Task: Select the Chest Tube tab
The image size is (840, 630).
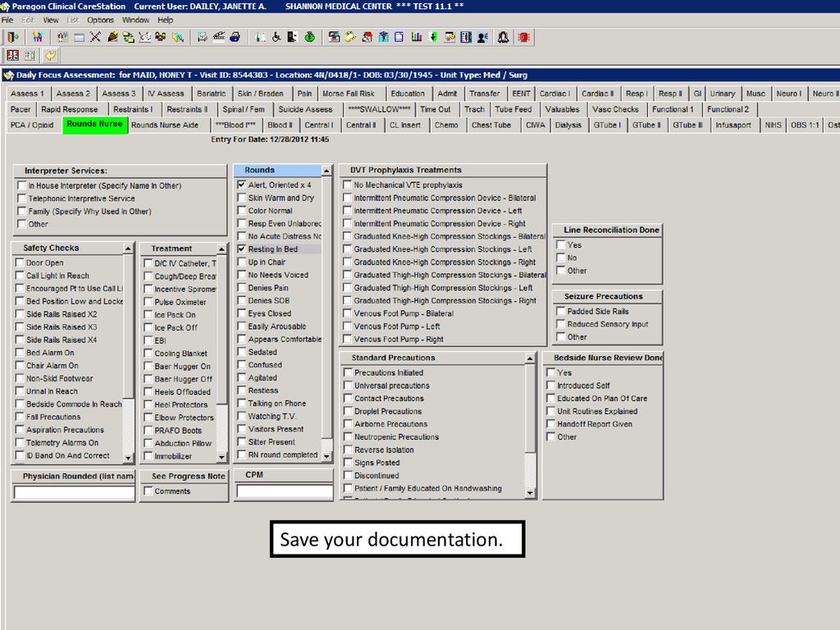Action: pyautogui.click(x=491, y=125)
